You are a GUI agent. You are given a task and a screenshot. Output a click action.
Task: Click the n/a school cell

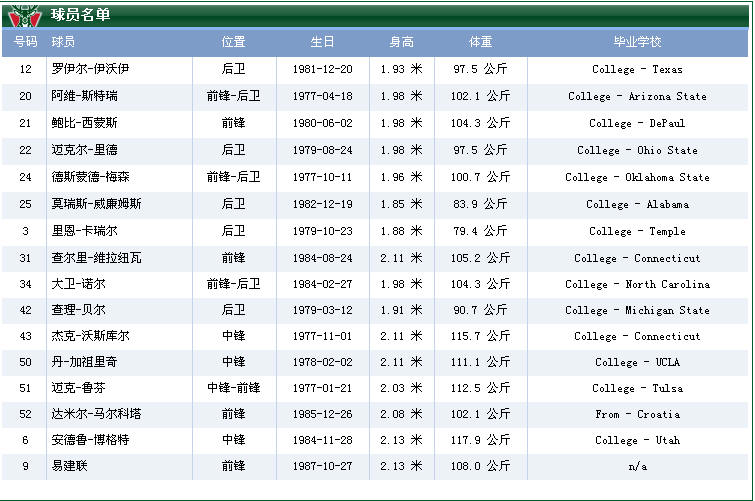[638, 466]
